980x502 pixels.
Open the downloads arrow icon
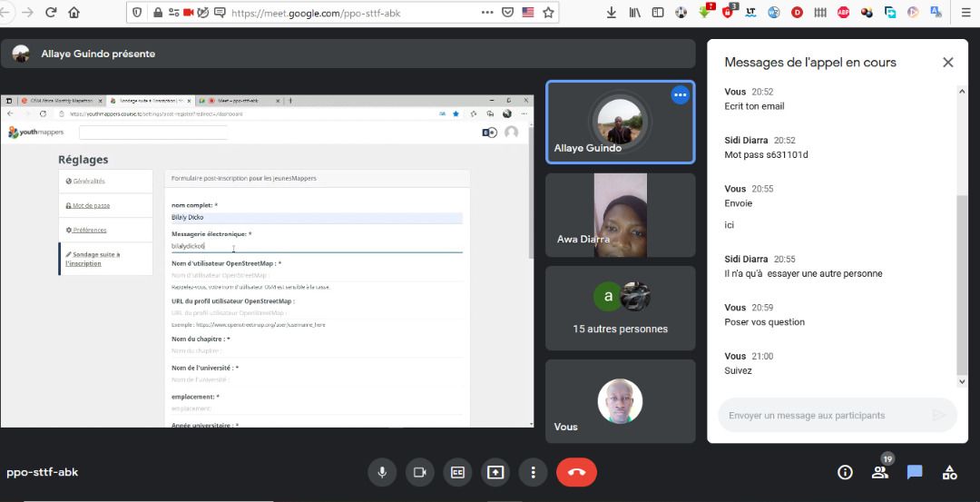point(612,13)
